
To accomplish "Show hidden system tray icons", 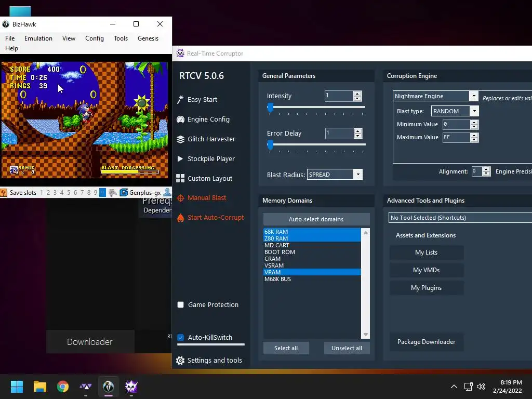I will 454,387.
